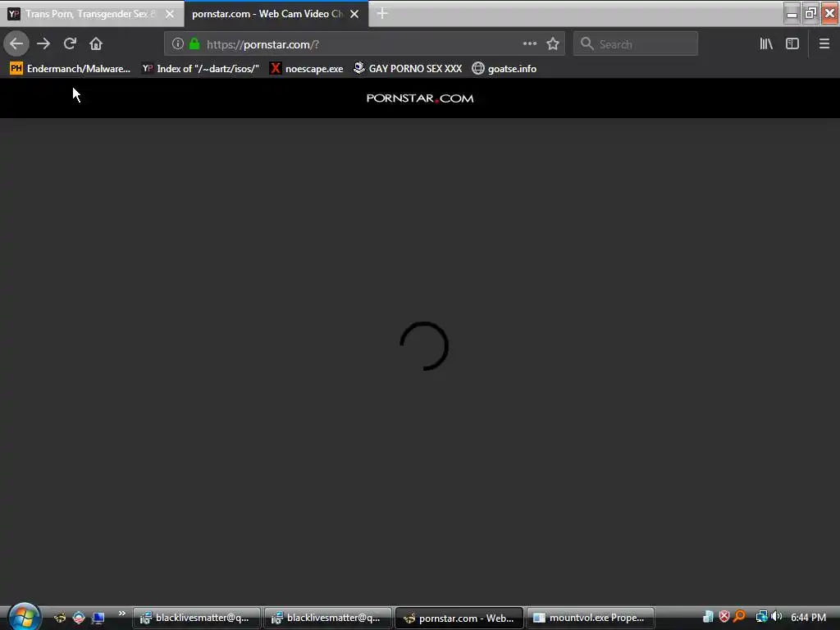Click the 6:44 PM clock

808,617
